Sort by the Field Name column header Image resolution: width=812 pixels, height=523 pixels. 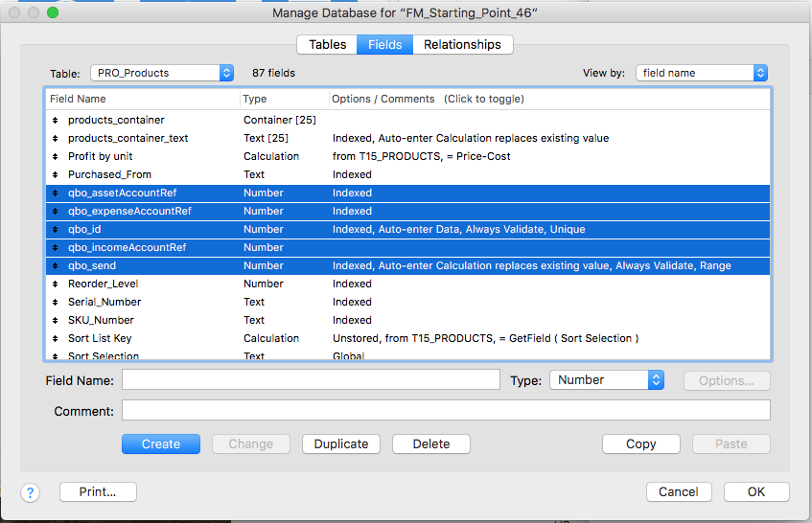click(143, 99)
